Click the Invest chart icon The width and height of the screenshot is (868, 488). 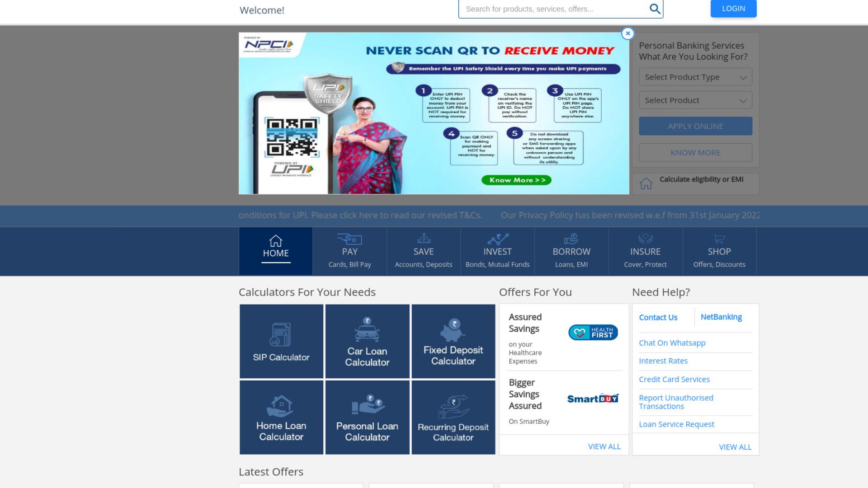[x=498, y=239]
